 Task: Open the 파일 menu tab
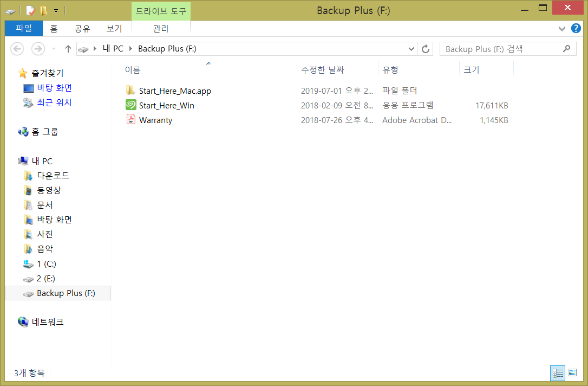coord(24,28)
